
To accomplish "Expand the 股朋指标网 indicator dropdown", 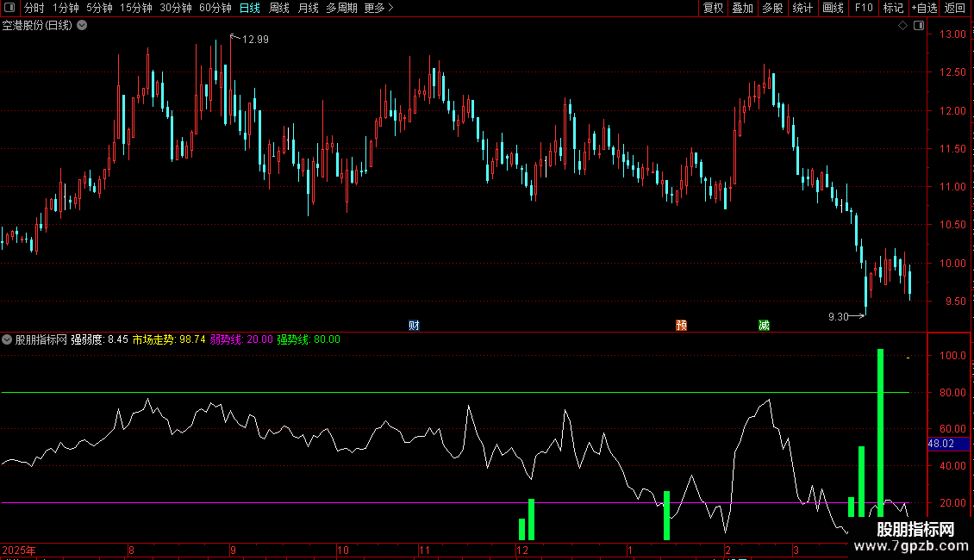I will coord(8,339).
